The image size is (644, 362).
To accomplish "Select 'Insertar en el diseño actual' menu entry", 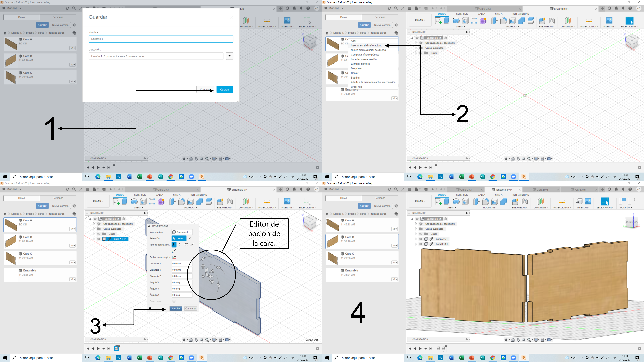I will pyautogui.click(x=366, y=45).
